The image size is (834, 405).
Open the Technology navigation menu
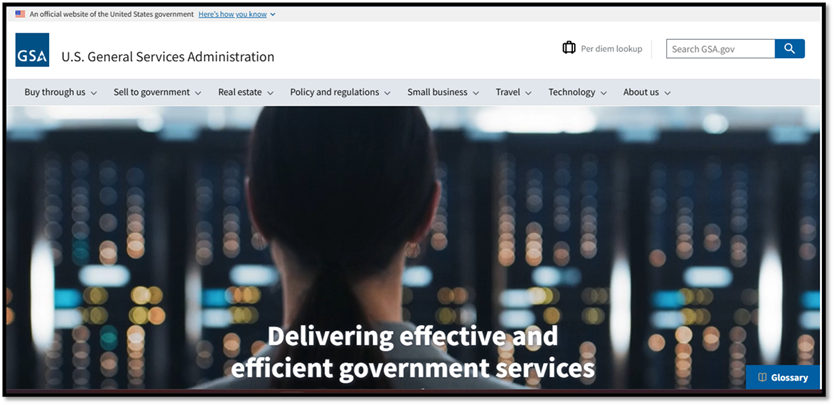[x=578, y=92]
